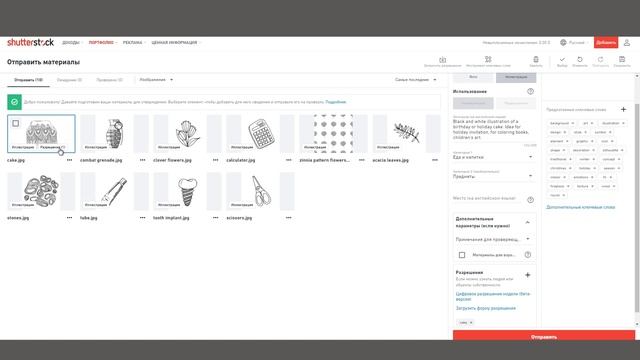Switch to the third (reviewed) tab
This screenshot has width=640, height=360.
pos(109,80)
